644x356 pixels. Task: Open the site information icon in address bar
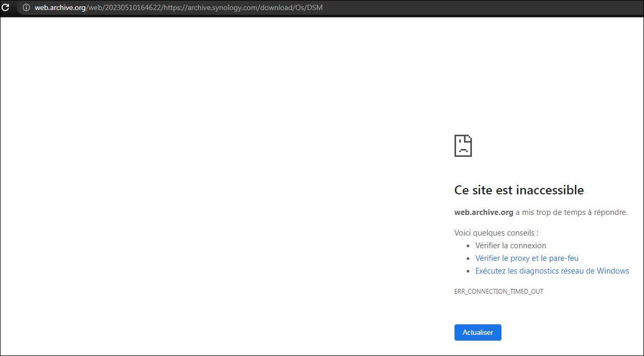tap(26, 7)
